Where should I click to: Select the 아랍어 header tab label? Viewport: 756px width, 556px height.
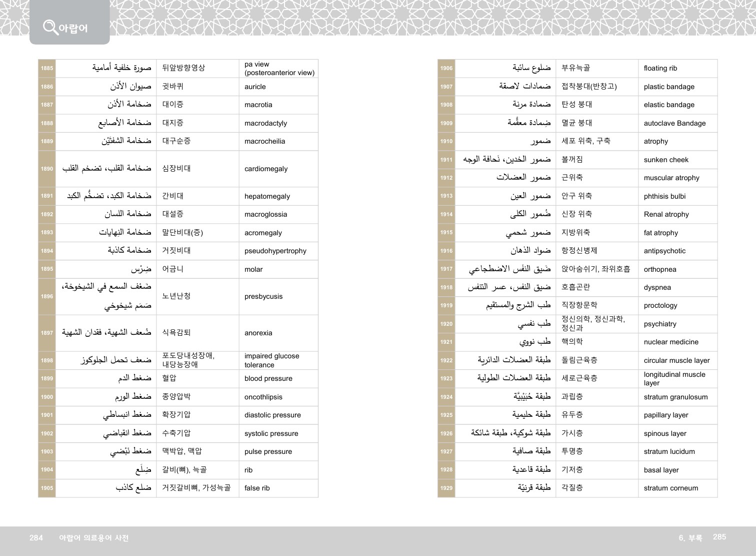(73, 29)
